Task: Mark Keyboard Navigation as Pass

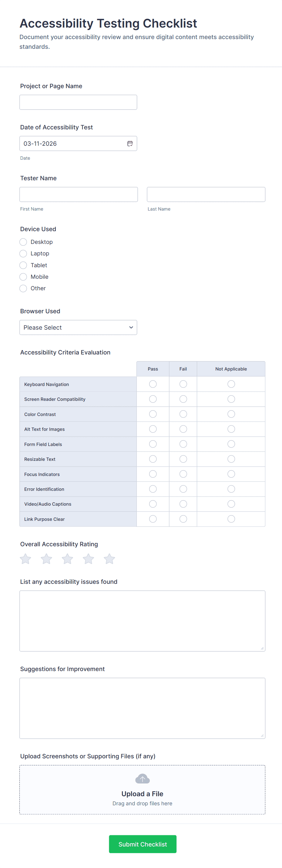Action: 153,384
